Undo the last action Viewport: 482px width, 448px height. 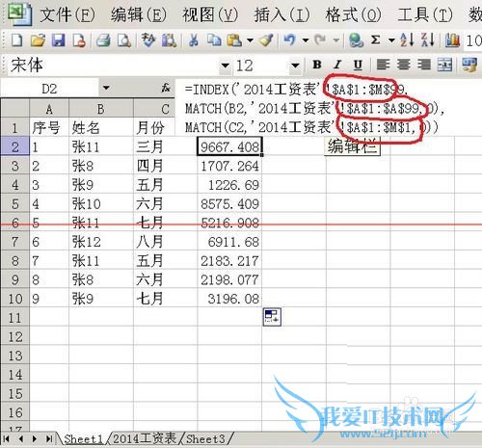point(290,40)
